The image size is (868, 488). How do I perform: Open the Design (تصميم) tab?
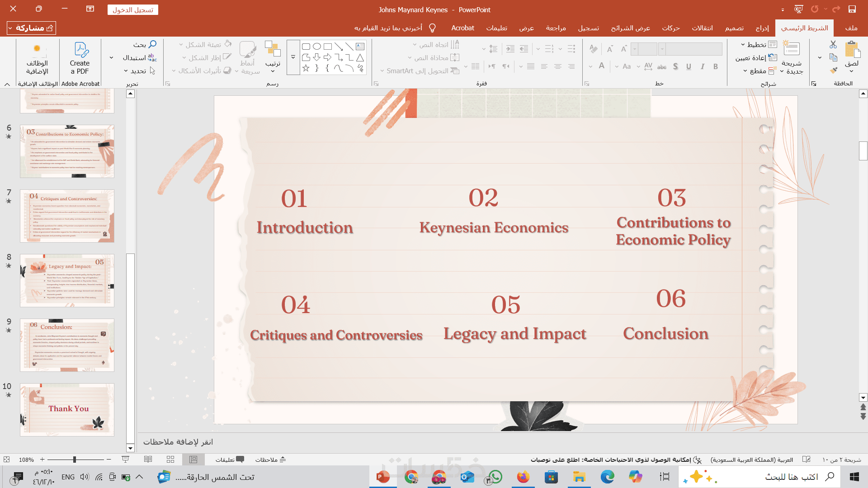[734, 28]
